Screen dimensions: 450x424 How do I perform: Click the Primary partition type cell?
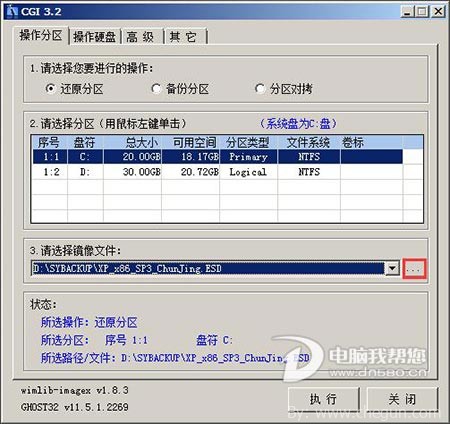click(249, 157)
